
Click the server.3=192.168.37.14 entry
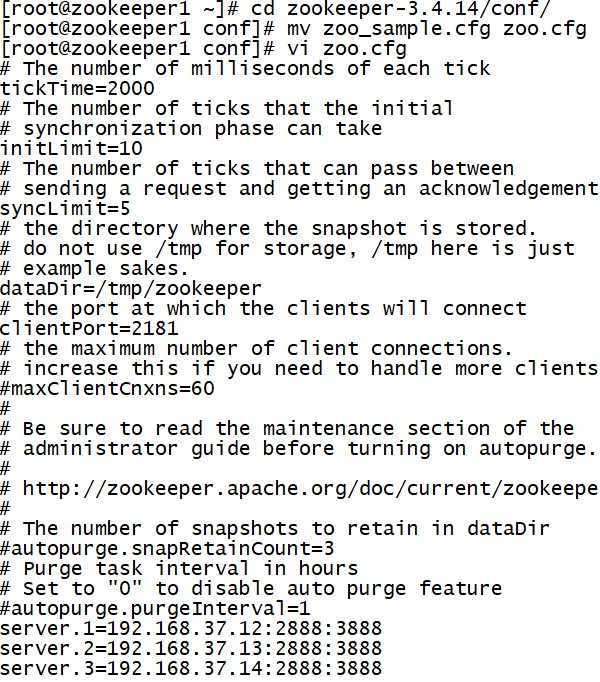[x=191, y=669]
